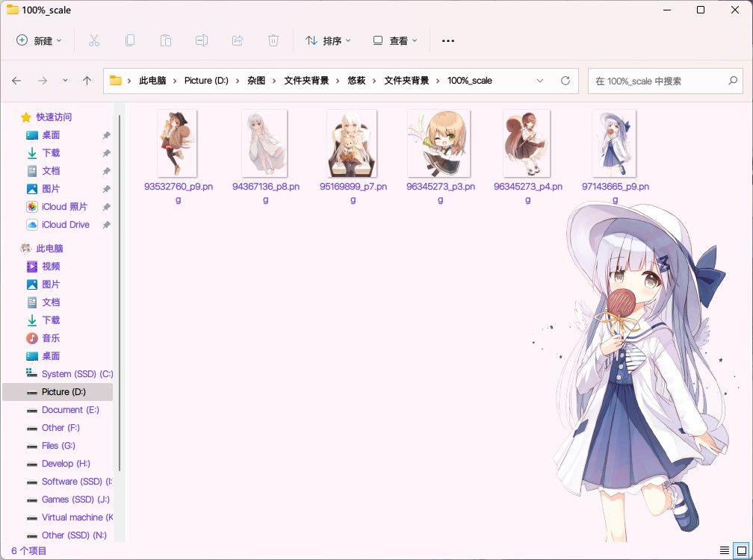Screen dimensions: 753x560
Task: Open 下载 under quick access
Action: point(51,153)
